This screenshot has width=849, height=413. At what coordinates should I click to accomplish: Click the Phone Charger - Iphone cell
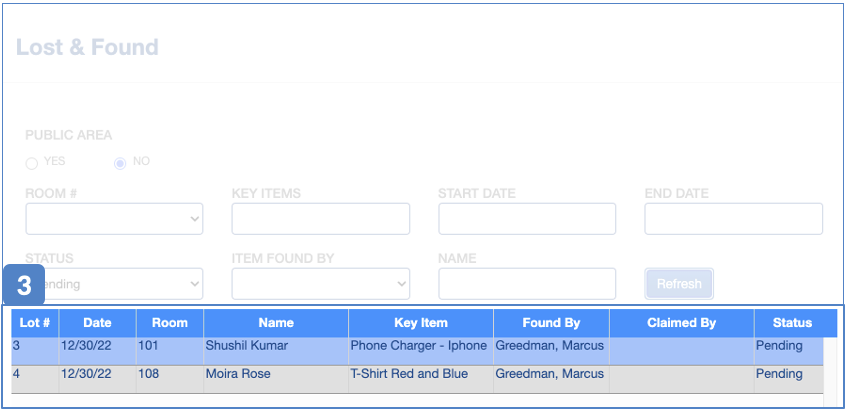coord(418,346)
